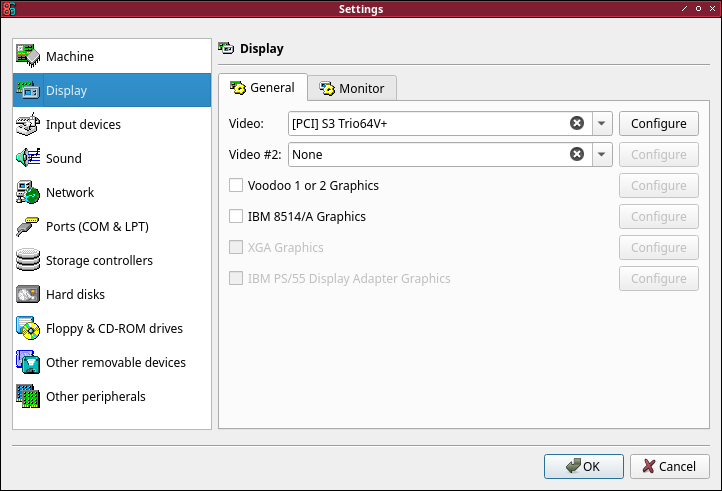Select Ports (COM & LPT) category
The height and width of the screenshot is (491, 722).
click(112, 226)
